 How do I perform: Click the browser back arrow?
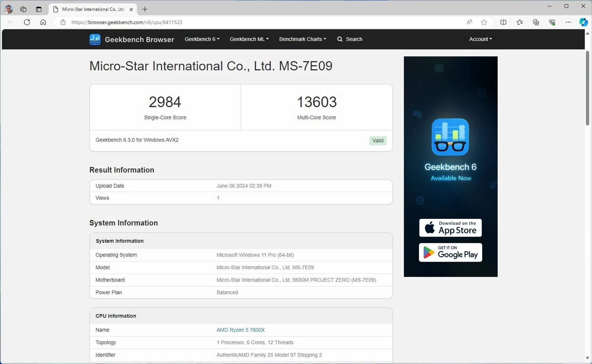click(x=11, y=22)
